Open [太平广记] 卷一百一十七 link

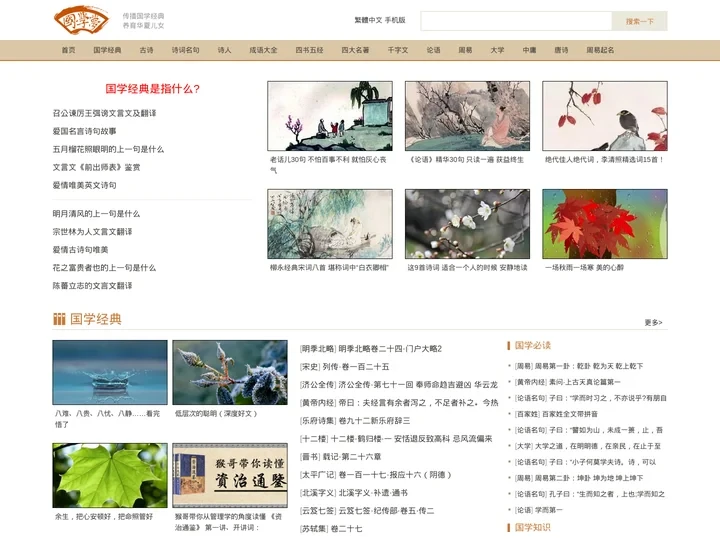[x=376, y=475]
